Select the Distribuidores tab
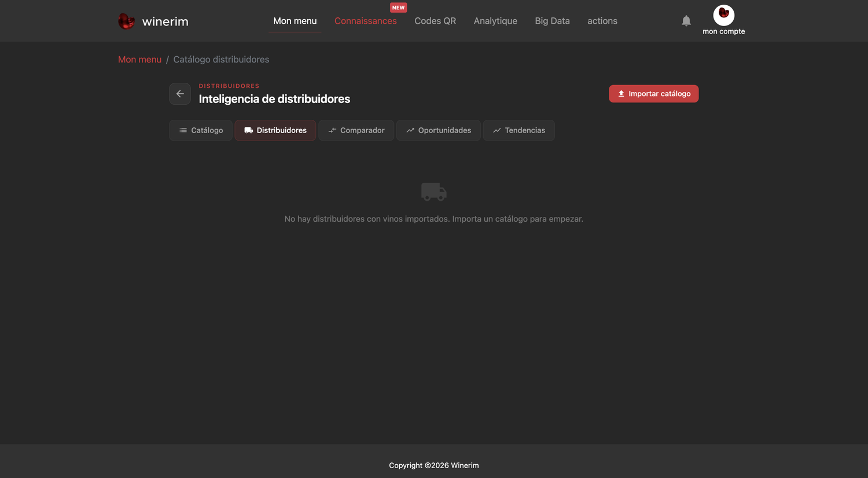The width and height of the screenshot is (868, 478). (275, 130)
